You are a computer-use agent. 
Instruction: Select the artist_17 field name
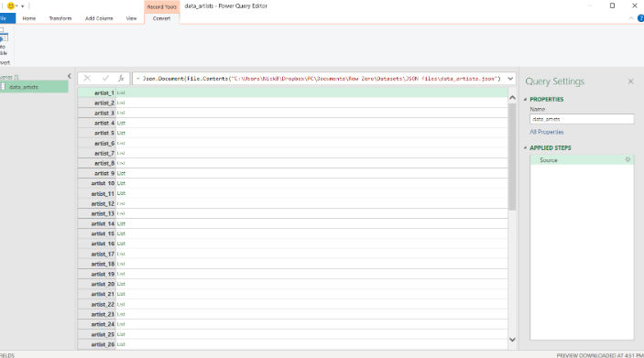pyautogui.click(x=103, y=255)
